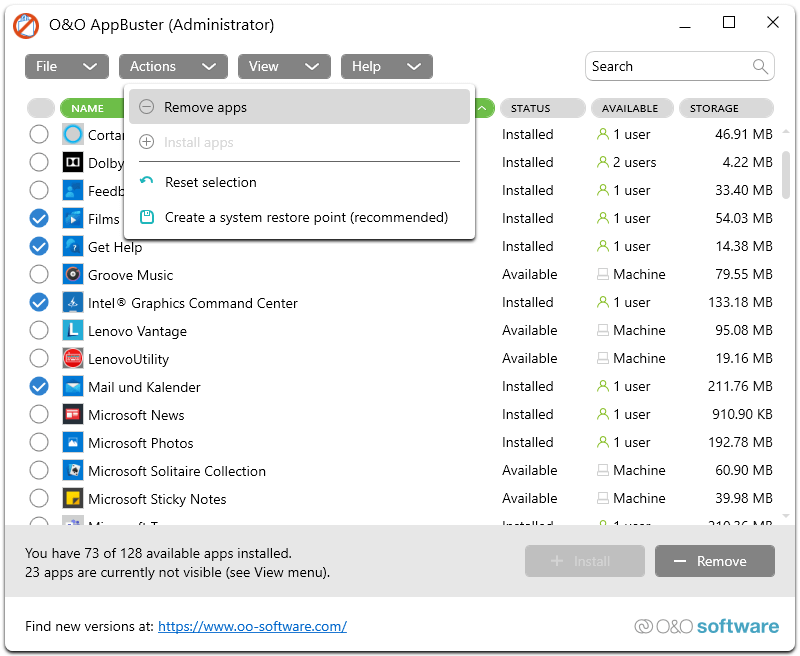Click the Intel Graphics Command Center icon

[73, 303]
